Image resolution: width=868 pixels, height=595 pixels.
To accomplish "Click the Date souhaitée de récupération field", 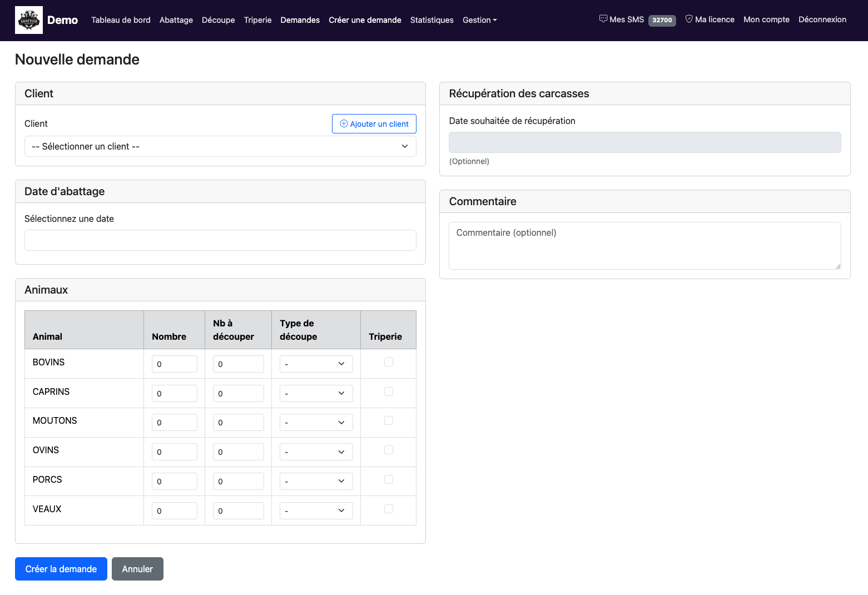I will coord(645,142).
